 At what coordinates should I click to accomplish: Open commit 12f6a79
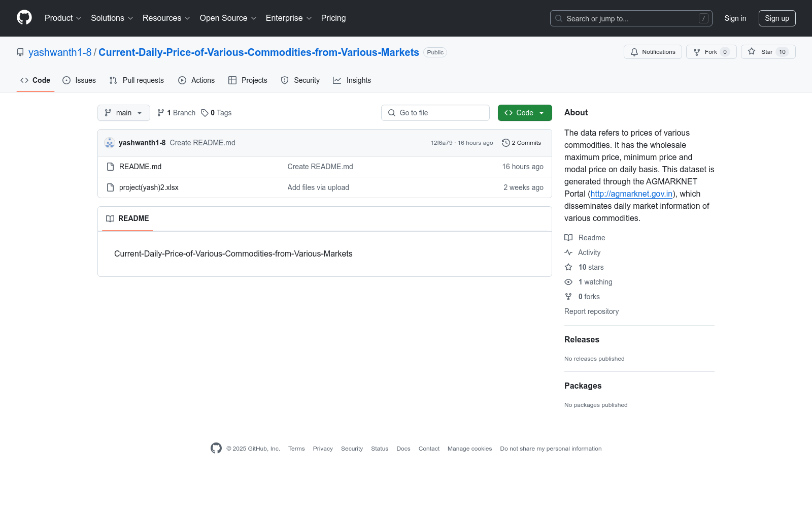click(442, 143)
